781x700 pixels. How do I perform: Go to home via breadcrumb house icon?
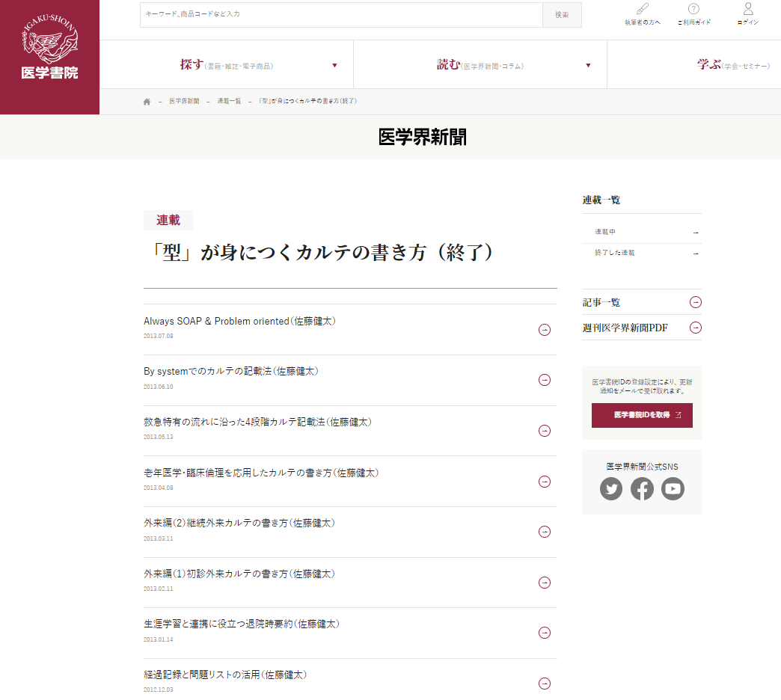[x=147, y=102]
